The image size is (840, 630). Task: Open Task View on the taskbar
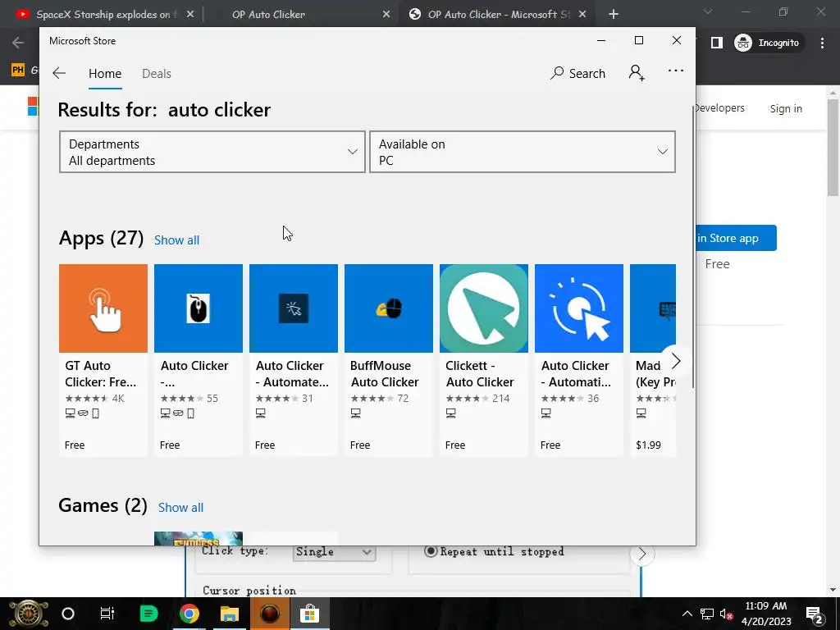(107, 614)
